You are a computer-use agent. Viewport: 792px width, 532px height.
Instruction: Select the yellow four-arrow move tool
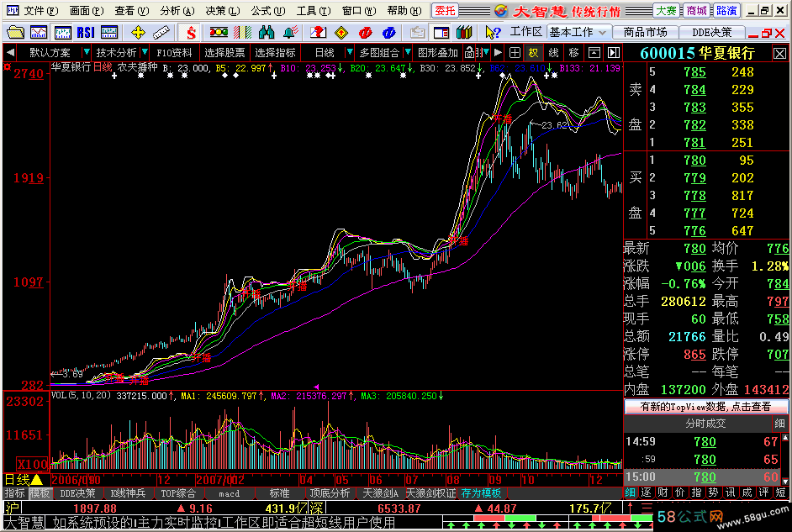138,33
